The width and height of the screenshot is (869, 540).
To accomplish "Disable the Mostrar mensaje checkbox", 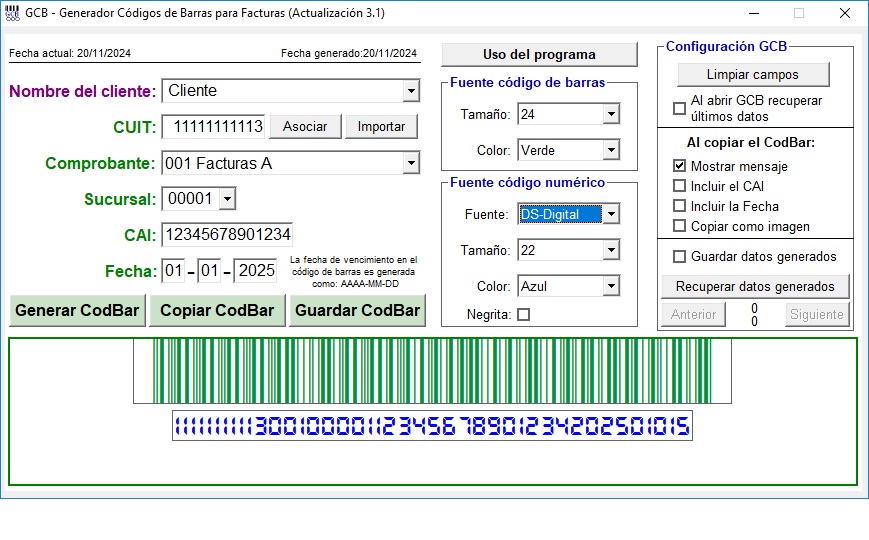I will (680, 166).
